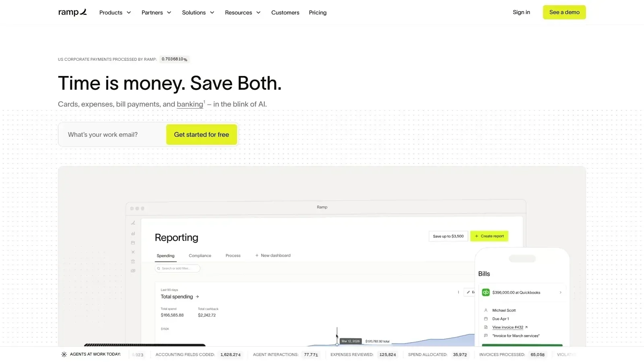Expand the Solutions dropdown chevron
This screenshot has height=362, width=644.
[x=212, y=12]
